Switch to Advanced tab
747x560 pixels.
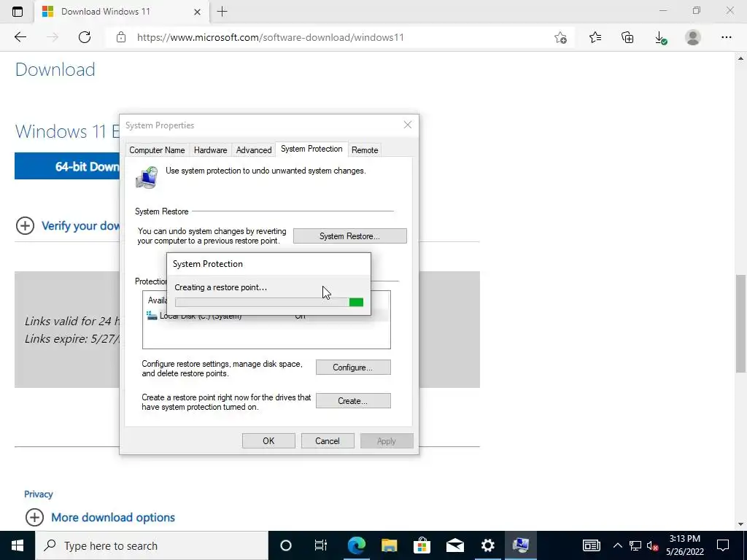tap(254, 150)
